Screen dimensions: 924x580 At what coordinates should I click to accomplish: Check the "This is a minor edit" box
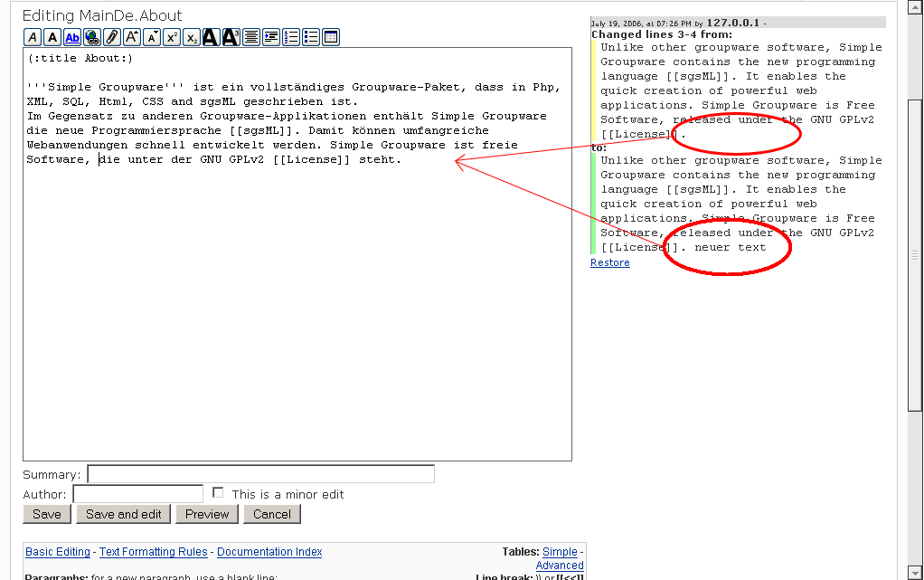[x=218, y=493]
